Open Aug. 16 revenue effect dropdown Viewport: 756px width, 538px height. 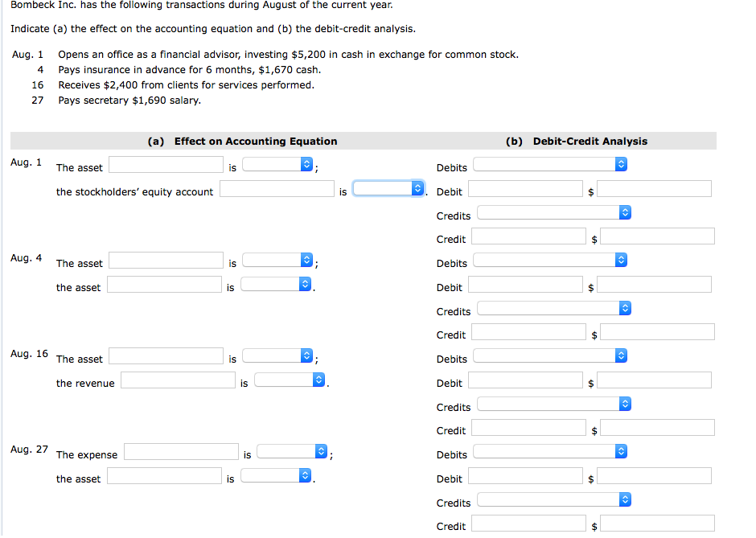(x=290, y=380)
